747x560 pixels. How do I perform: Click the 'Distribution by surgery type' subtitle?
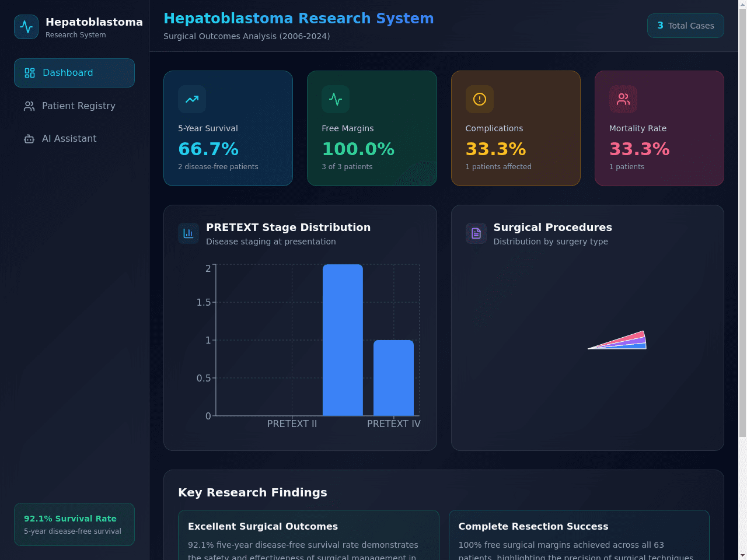[x=550, y=242]
